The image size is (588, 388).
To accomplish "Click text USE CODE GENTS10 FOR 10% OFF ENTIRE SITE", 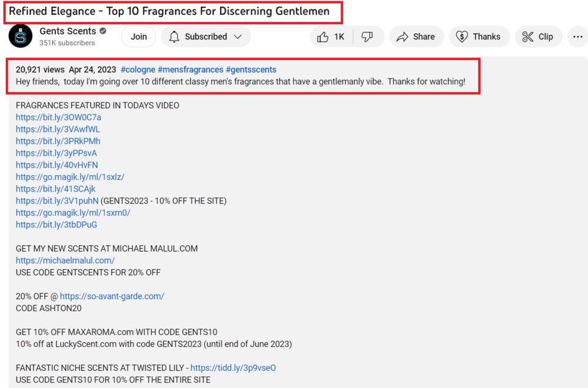I will pyautogui.click(x=113, y=380).
